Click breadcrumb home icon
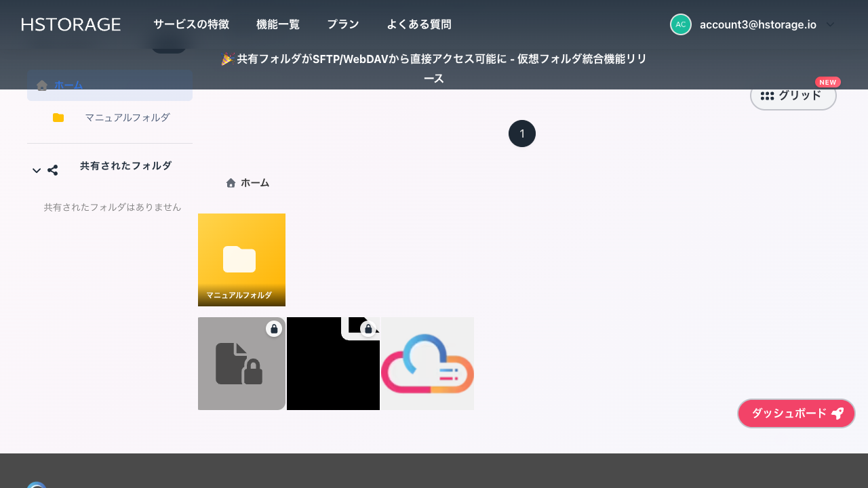 point(231,183)
